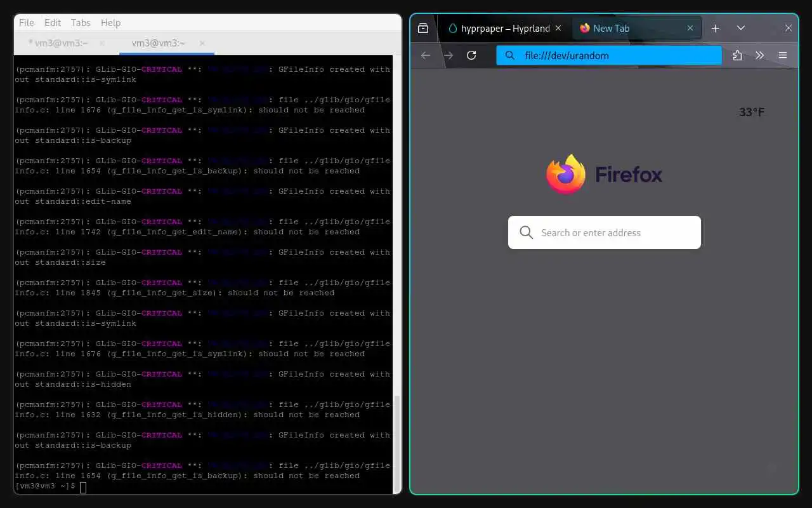The width and height of the screenshot is (812, 508).
Task: Click the magnifier icon in new tab search
Action: [x=526, y=232]
